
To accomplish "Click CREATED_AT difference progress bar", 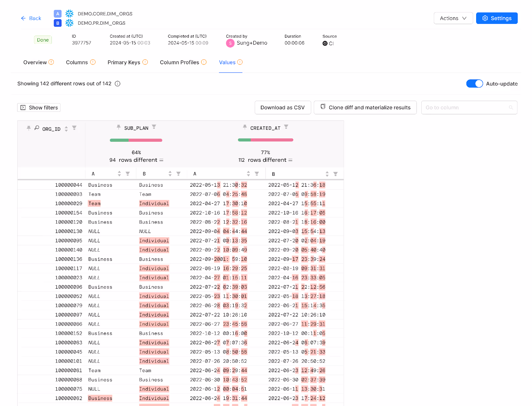I will click(x=266, y=140).
